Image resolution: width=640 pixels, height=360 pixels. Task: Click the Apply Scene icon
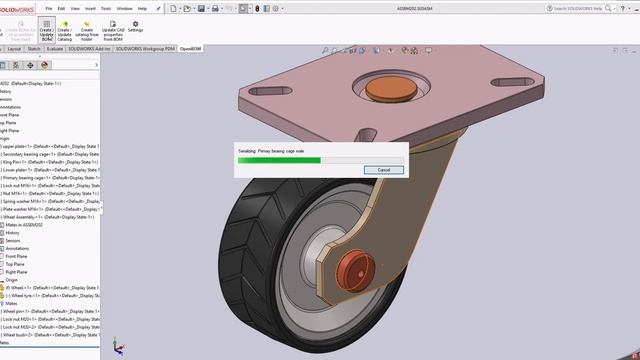414,50
